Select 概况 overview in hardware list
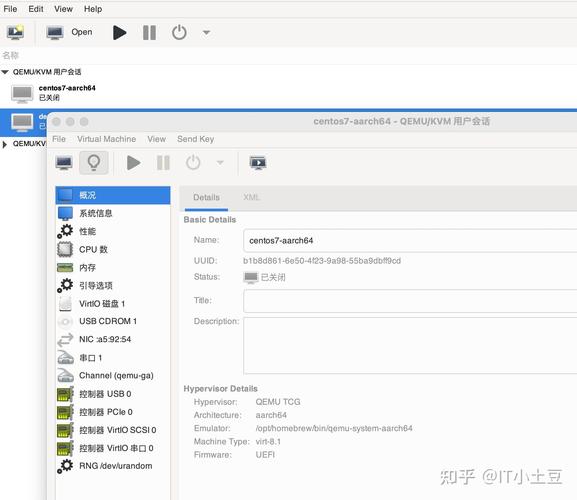Viewport: 577px width, 500px height. 113,195
